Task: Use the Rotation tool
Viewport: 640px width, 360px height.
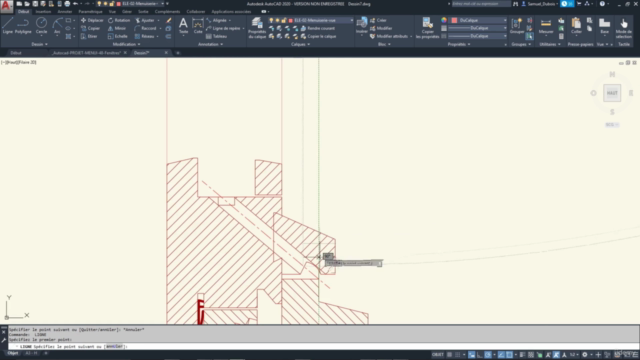Action: point(119,20)
